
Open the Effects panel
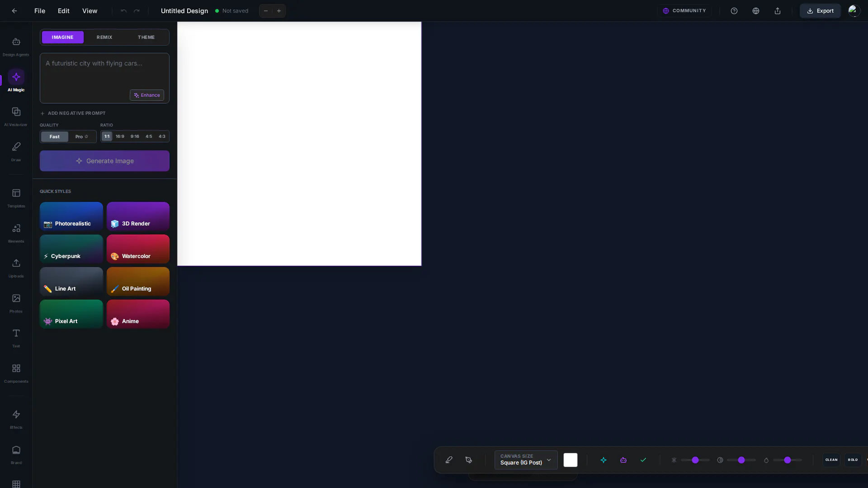pos(16,419)
